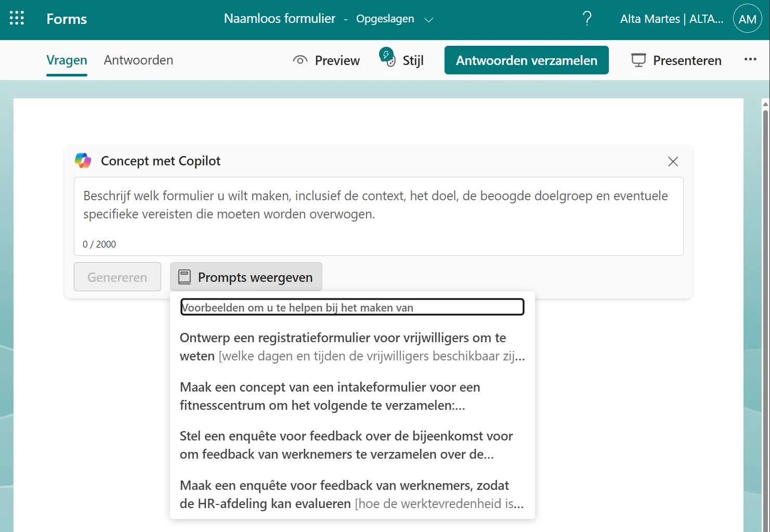770x532 pixels.
Task: Click the AM account avatar
Action: point(747,18)
